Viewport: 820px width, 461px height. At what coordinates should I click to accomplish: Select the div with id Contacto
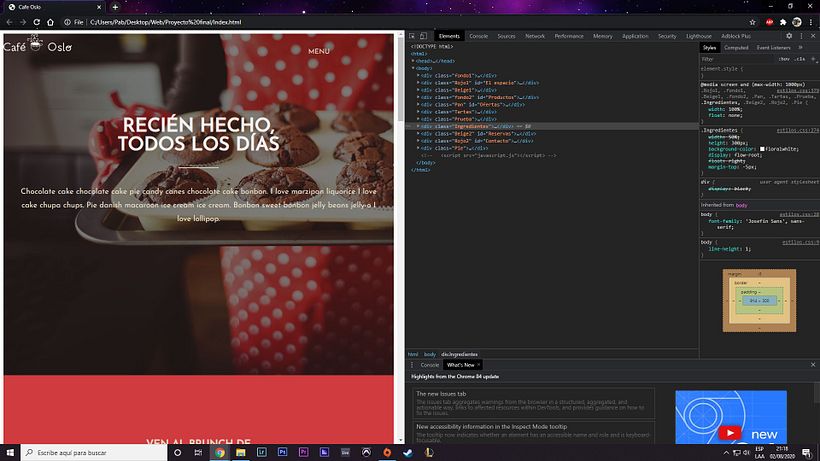click(476, 141)
